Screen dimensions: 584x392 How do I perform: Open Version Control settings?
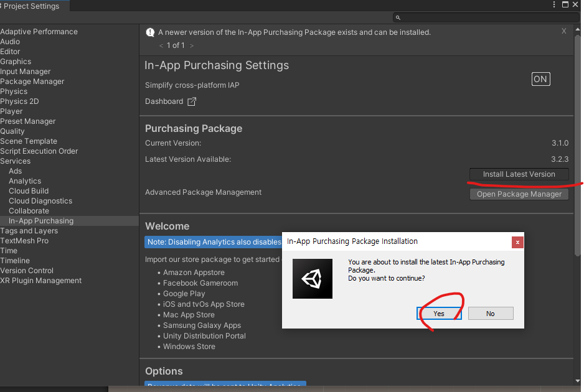click(27, 271)
